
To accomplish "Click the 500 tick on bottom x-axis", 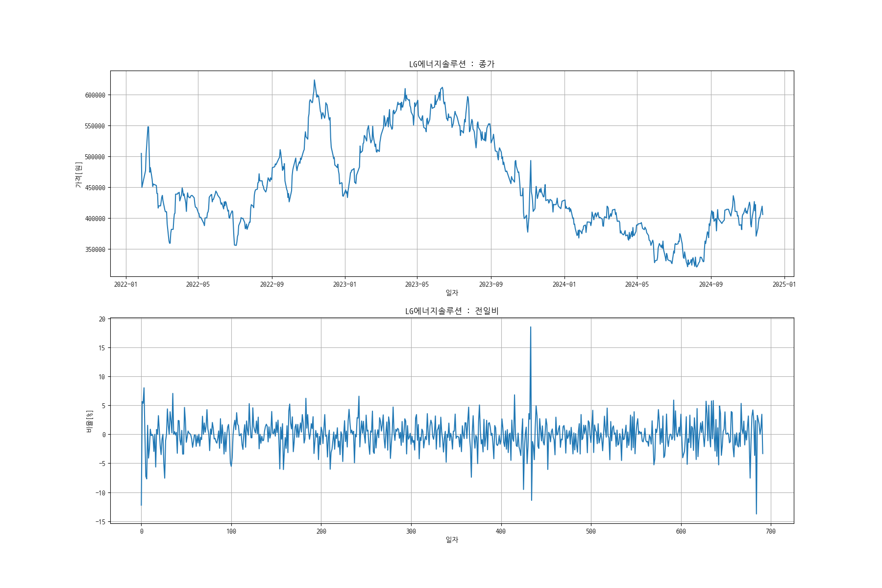I will 591,531.
